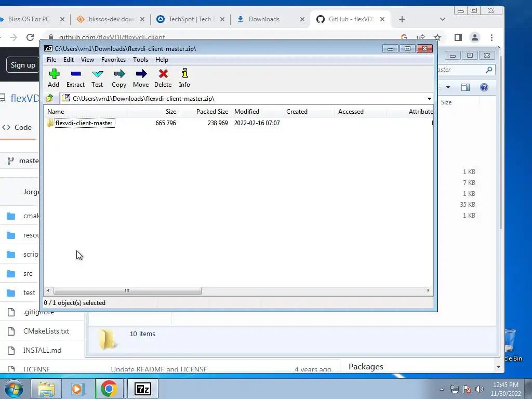Click the volume speaker tray icon

coord(480,389)
